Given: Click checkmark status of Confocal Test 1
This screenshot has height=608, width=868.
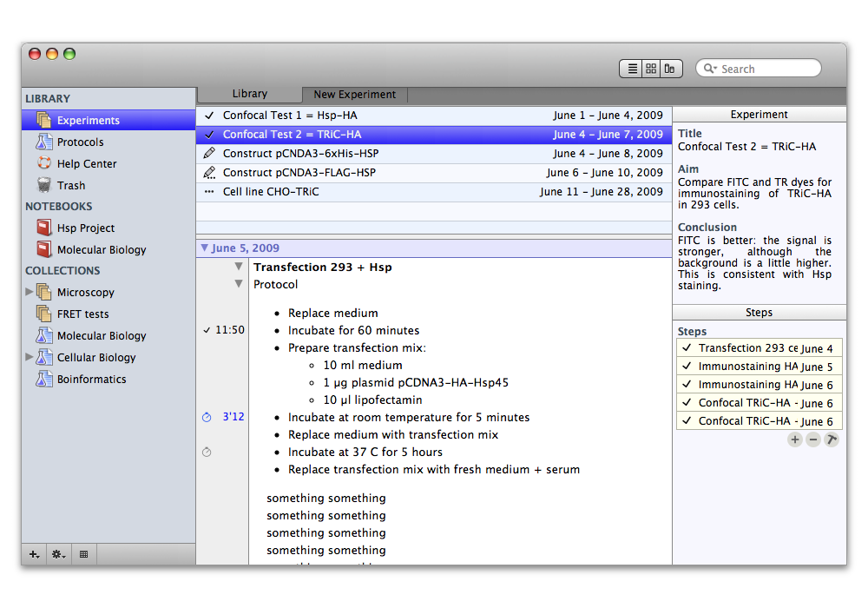Looking at the screenshot, I should click(x=209, y=116).
